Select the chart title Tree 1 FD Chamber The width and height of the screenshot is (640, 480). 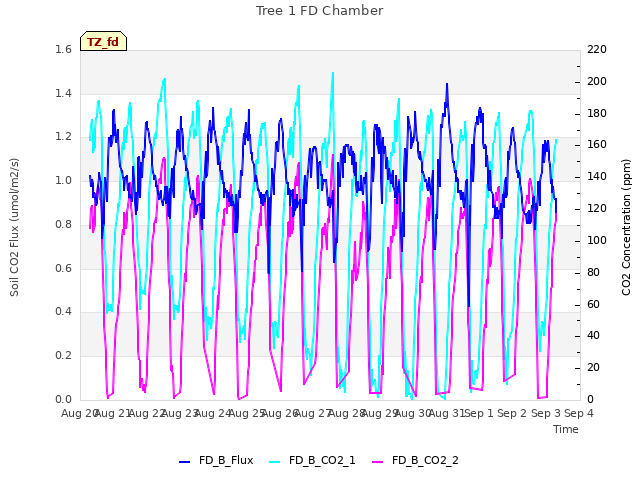pyautogui.click(x=320, y=11)
